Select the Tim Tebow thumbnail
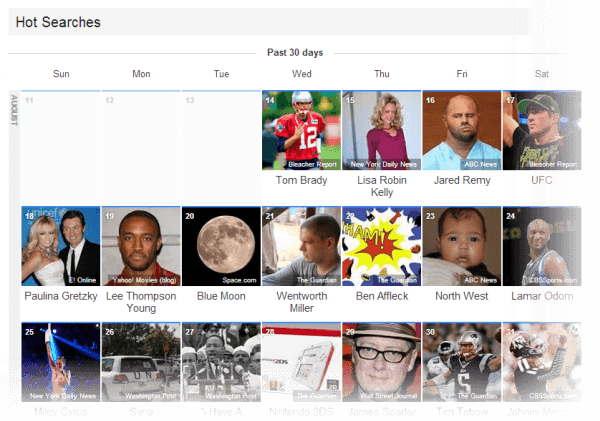The width and height of the screenshot is (600, 421). (x=461, y=362)
